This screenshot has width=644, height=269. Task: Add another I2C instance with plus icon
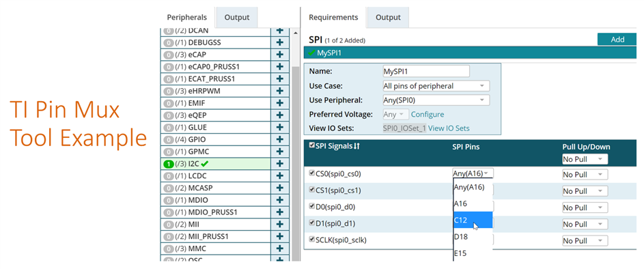280,163
